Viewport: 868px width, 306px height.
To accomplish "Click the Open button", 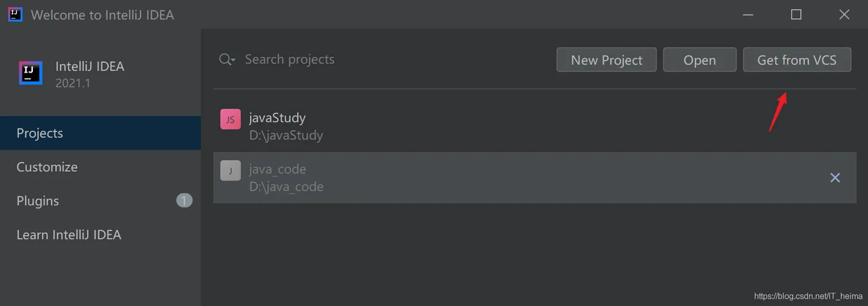I will click(x=699, y=60).
